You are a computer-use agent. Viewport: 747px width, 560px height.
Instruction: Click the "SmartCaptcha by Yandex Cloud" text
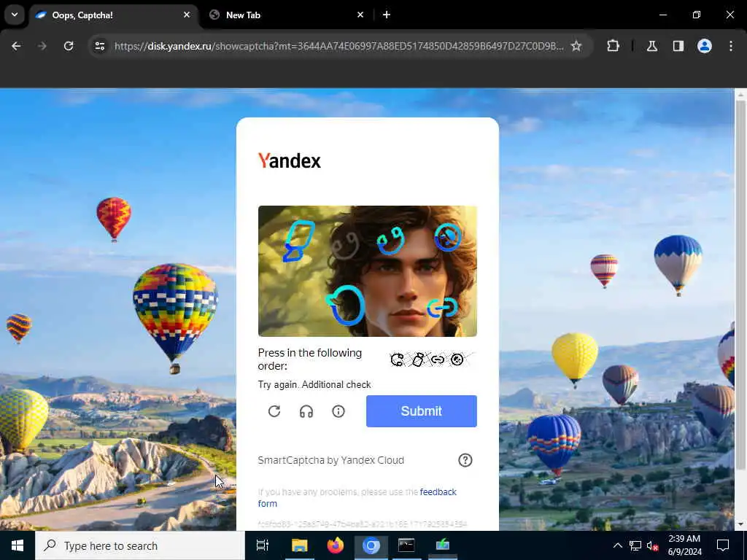pos(330,460)
